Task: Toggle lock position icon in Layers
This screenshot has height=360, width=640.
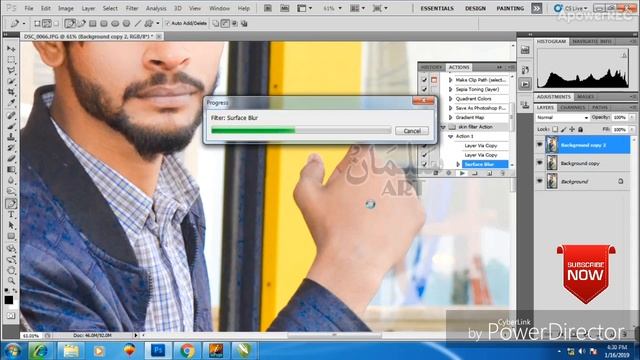Action: (572, 129)
